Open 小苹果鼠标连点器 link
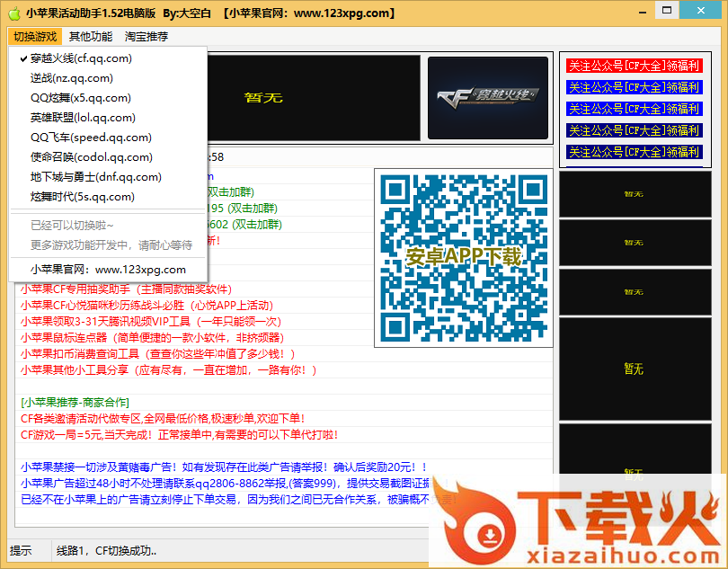728x569 pixels. pyautogui.click(x=152, y=338)
